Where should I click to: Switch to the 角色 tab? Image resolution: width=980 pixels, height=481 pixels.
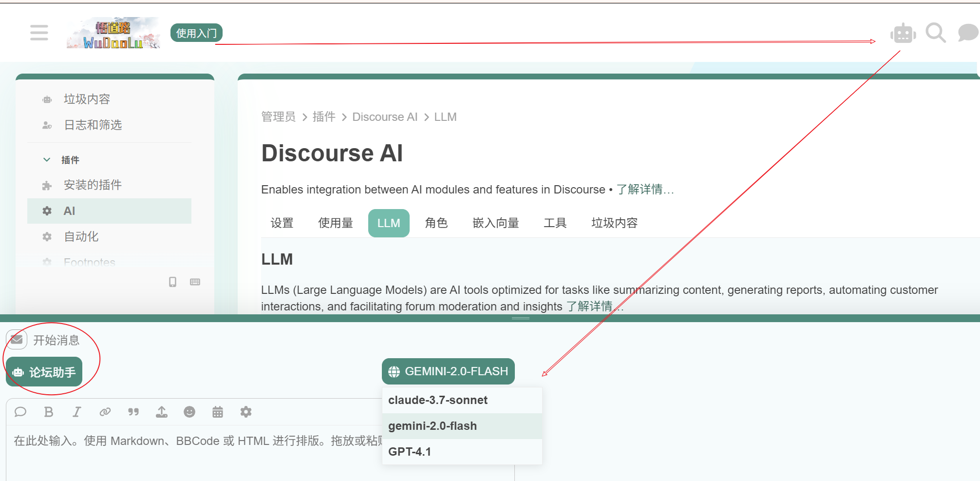point(436,223)
